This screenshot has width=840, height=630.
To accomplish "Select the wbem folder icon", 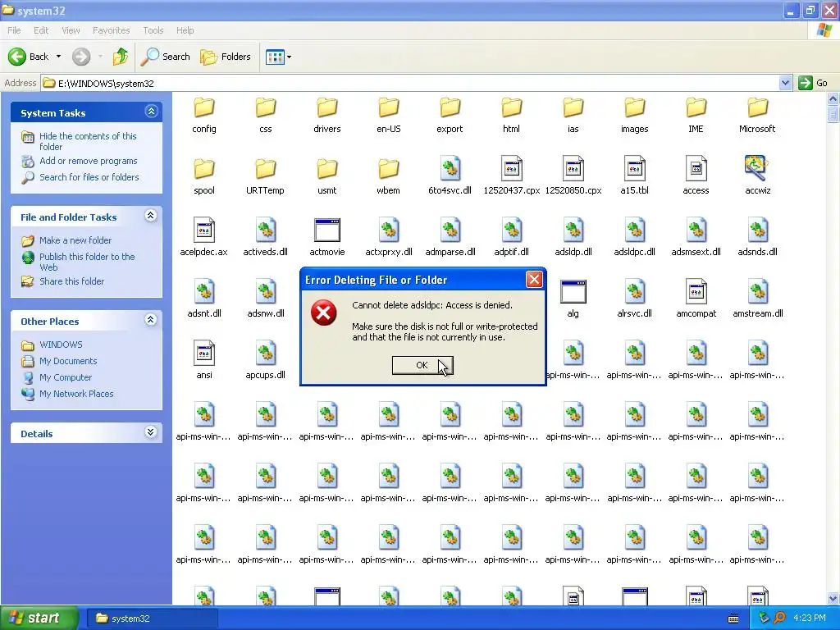I will point(389,169).
